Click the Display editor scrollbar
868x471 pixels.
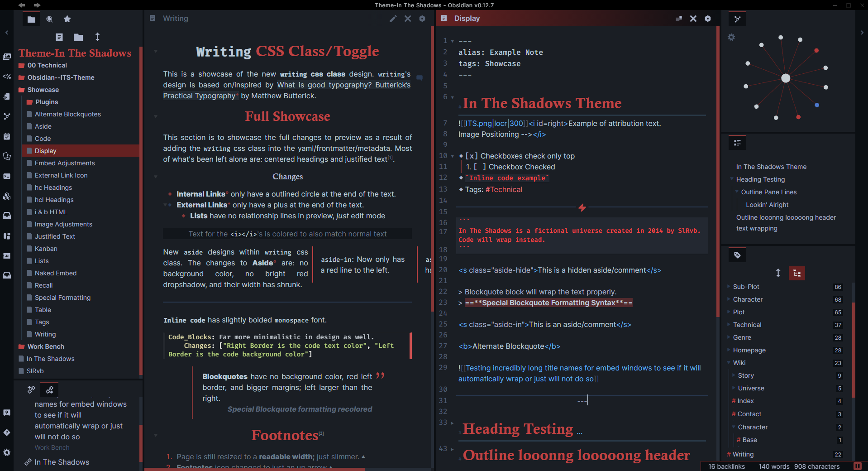click(x=718, y=172)
